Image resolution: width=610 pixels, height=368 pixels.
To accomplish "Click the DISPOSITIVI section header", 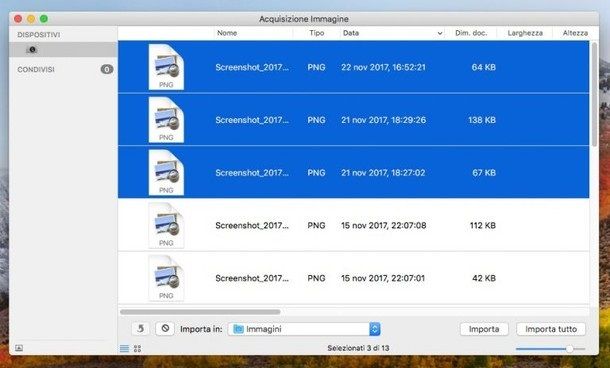I will click(x=39, y=35).
